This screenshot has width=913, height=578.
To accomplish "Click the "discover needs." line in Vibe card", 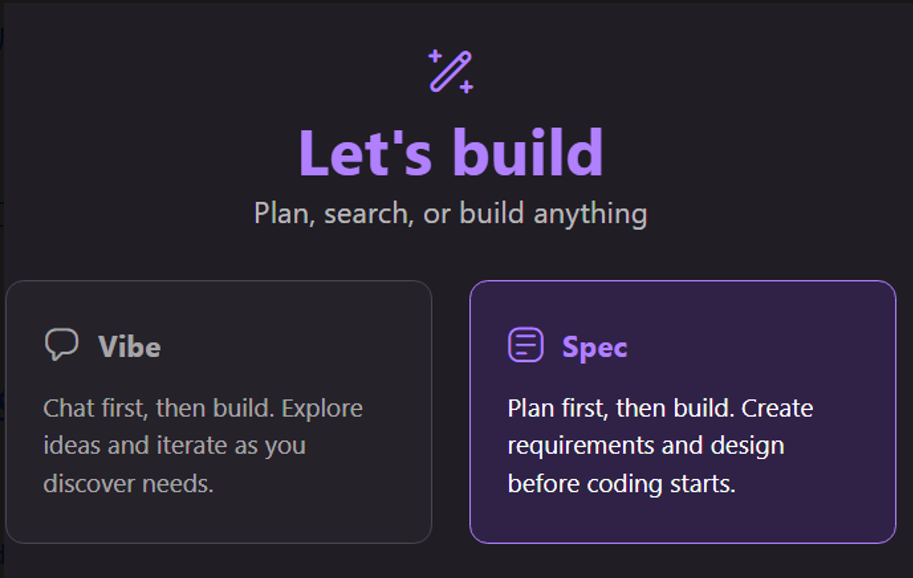I will pyautogui.click(x=129, y=484).
